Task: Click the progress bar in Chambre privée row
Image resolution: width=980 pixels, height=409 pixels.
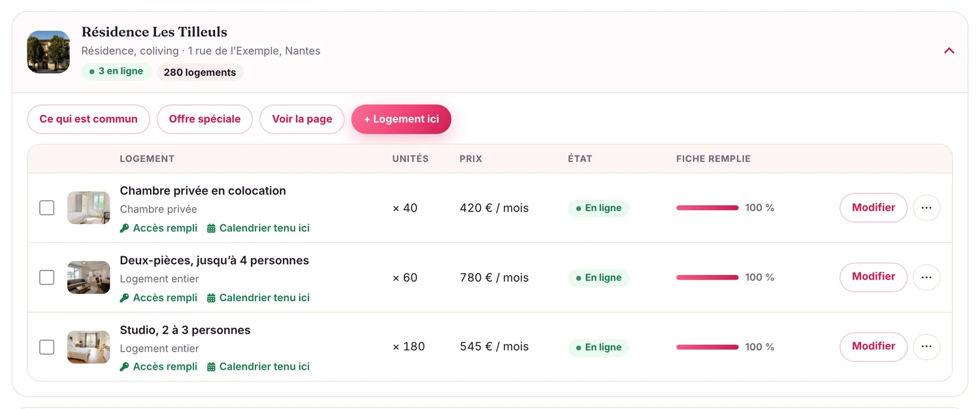Action: (708, 208)
